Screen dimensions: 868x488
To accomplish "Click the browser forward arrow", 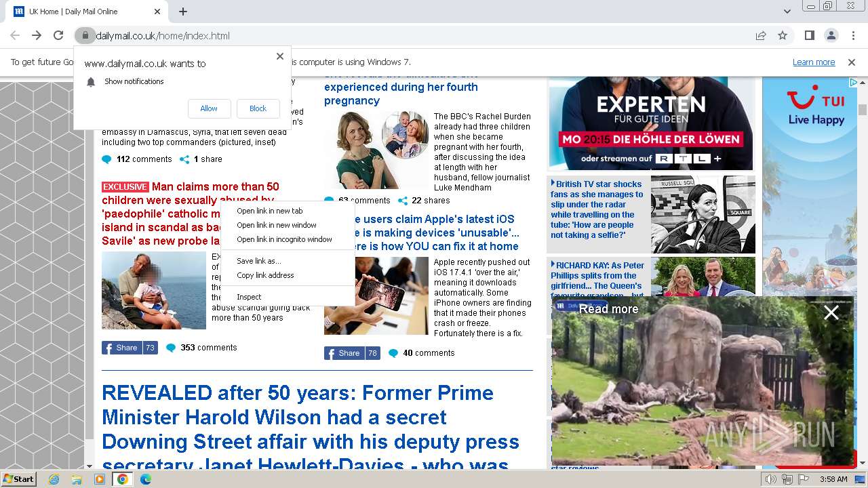I will click(x=37, y=35).
